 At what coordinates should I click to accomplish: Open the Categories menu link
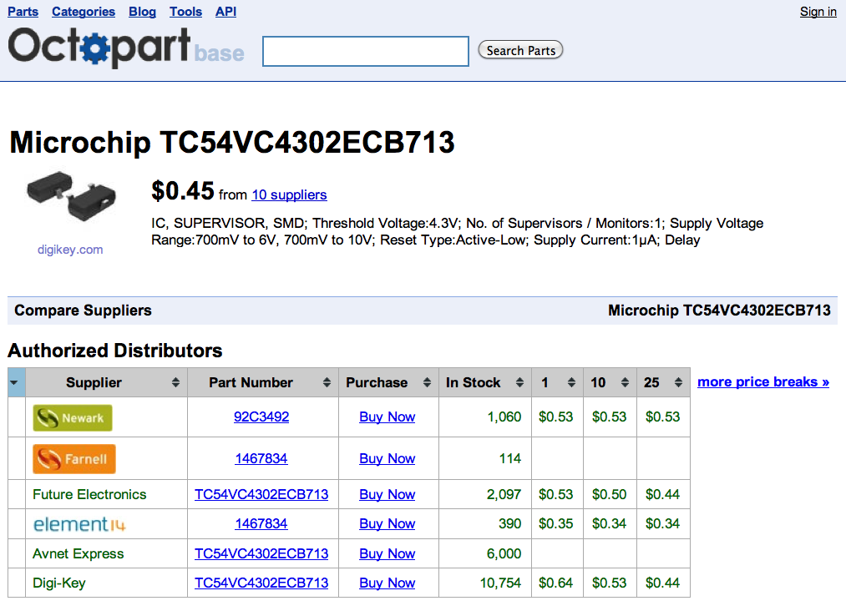[84, 12]
